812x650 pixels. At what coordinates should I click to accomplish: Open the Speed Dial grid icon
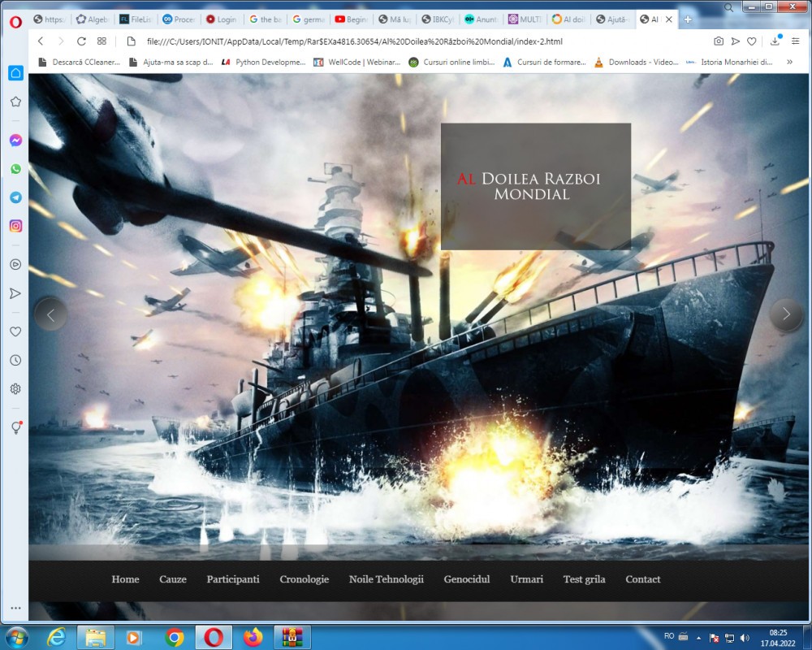click(x=102, y=41)
